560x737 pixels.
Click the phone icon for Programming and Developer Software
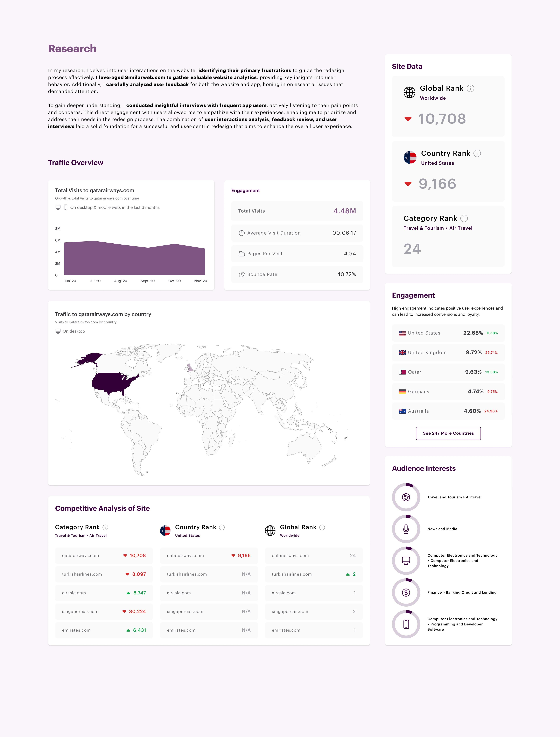click(x=406, y=624)
